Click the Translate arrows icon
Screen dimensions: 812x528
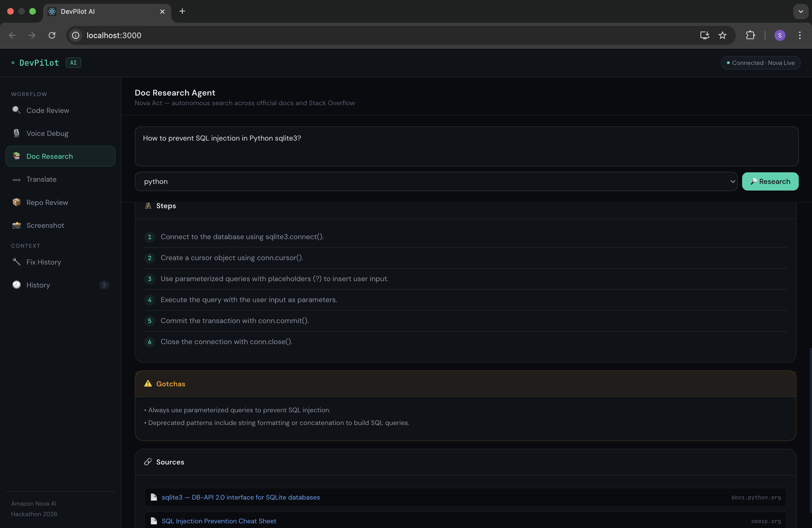16,179
